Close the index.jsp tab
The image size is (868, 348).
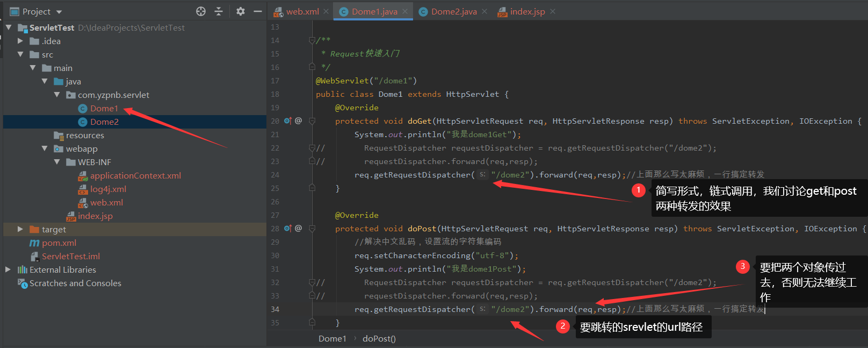pos(553,11)
